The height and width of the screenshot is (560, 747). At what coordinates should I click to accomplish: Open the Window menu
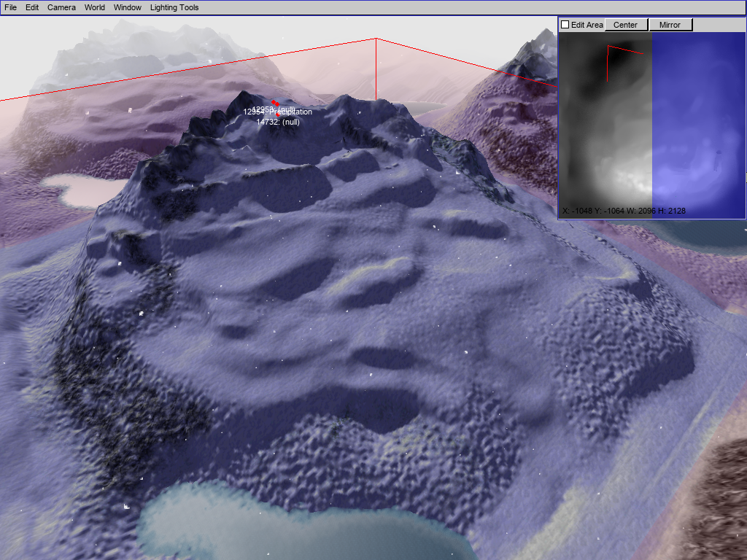(x=127, y=7)
